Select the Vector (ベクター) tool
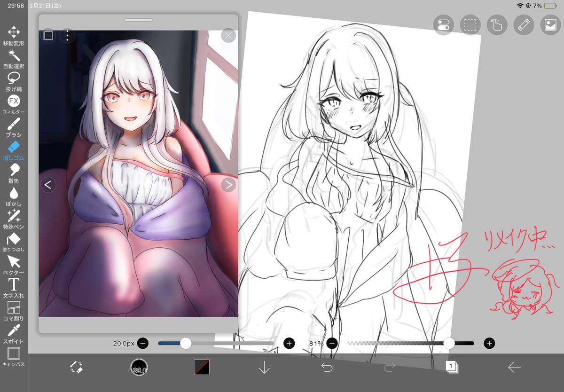Viewport: 564px width, 392px height. (x=14, y=266)
